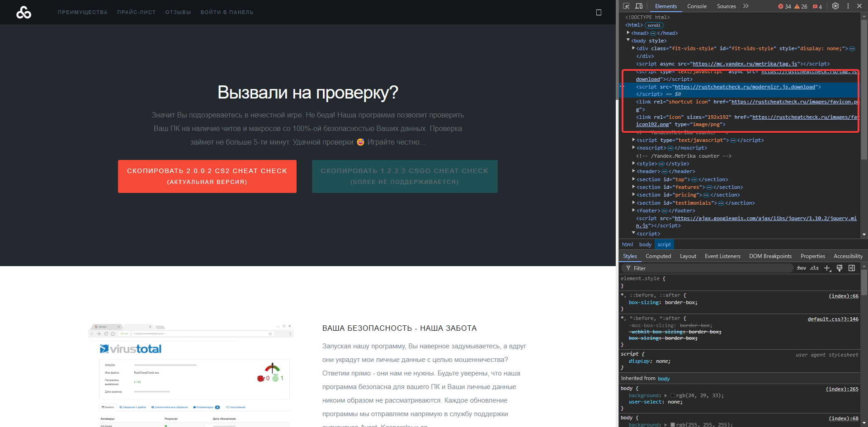Expand the footer node
The height and width of the screenshot is (427, 868).
coord(633,210)
